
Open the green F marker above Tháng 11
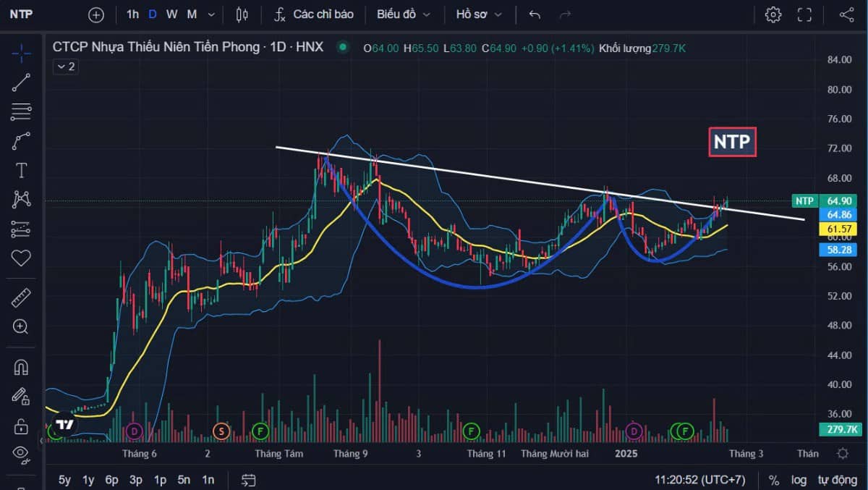coord(472,432)
